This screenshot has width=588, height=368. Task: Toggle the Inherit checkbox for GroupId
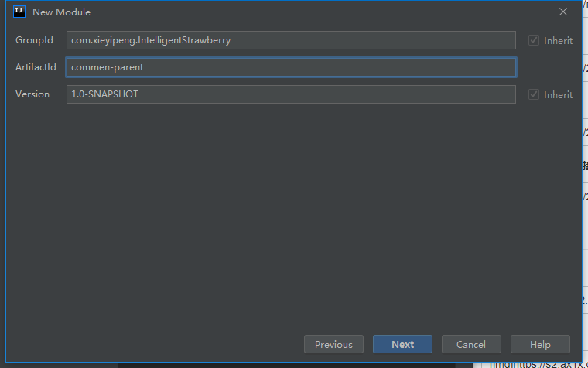533,40
